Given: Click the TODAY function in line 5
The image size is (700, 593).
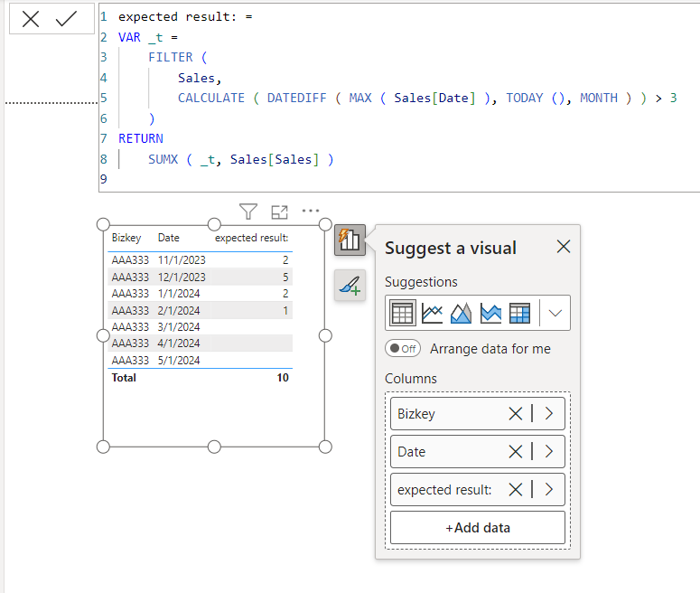Looking at the screenshot, I should pos(524,98).
